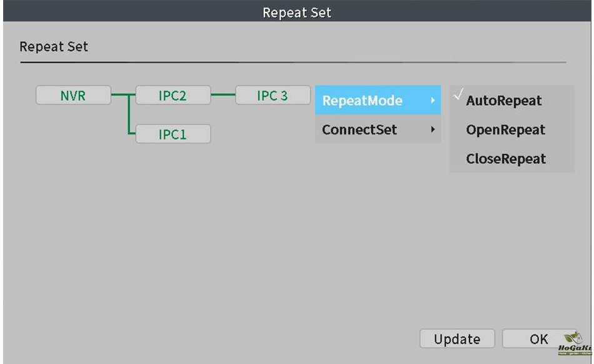Expand the ConnectSet submenu arrow

tap(432, 130)
